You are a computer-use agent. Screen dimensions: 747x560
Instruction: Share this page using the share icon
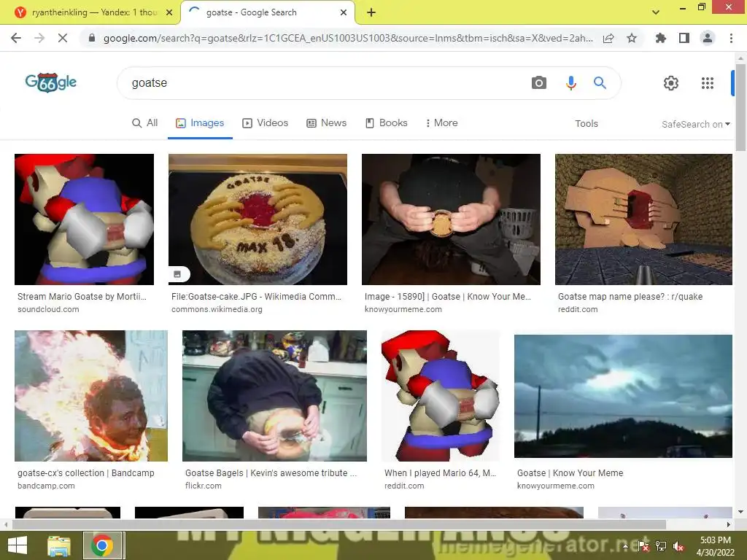pyautogui.click(x=608, y=39)
